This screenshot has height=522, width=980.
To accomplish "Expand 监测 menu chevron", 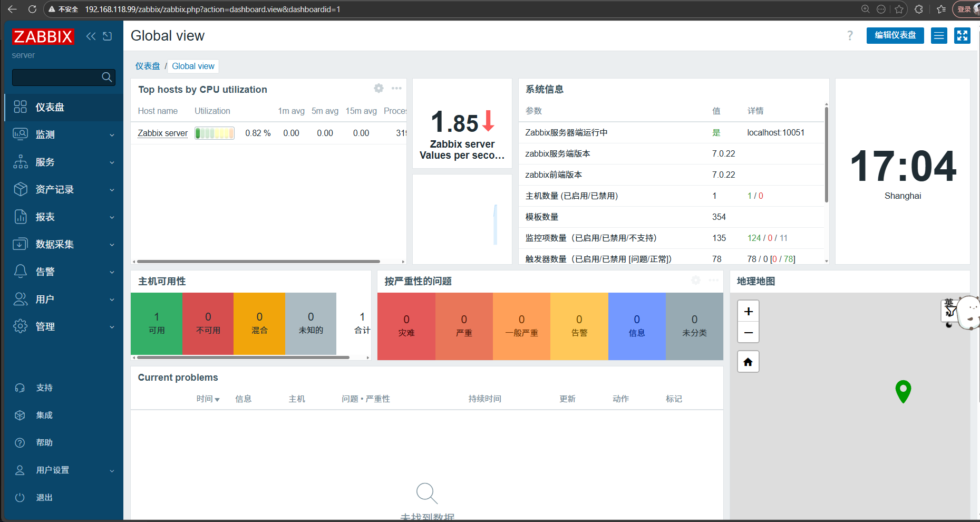I will (x=112, y=135).
